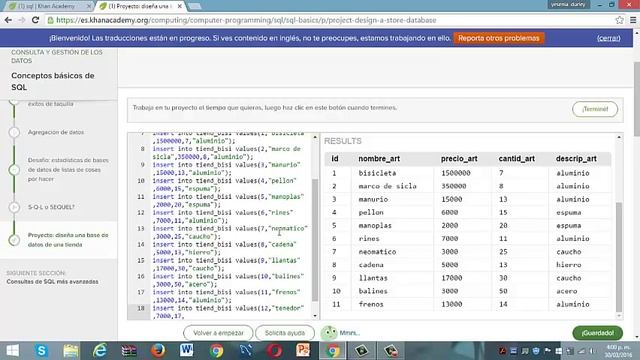The height and width of the screenshot is (360, 640).
Task: Click the RESULTS heading
Action: click(x=343, y=141)
